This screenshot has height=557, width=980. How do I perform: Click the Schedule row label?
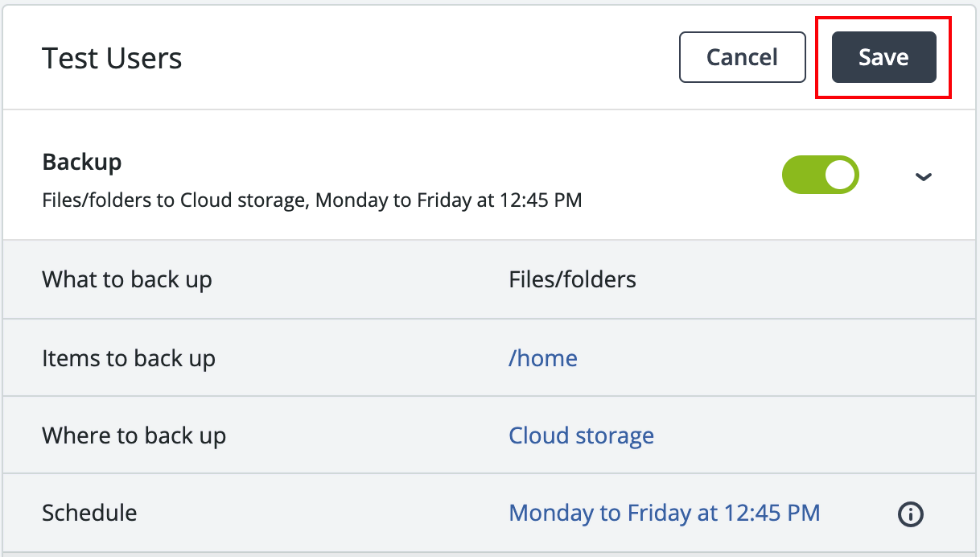point(89,513)
